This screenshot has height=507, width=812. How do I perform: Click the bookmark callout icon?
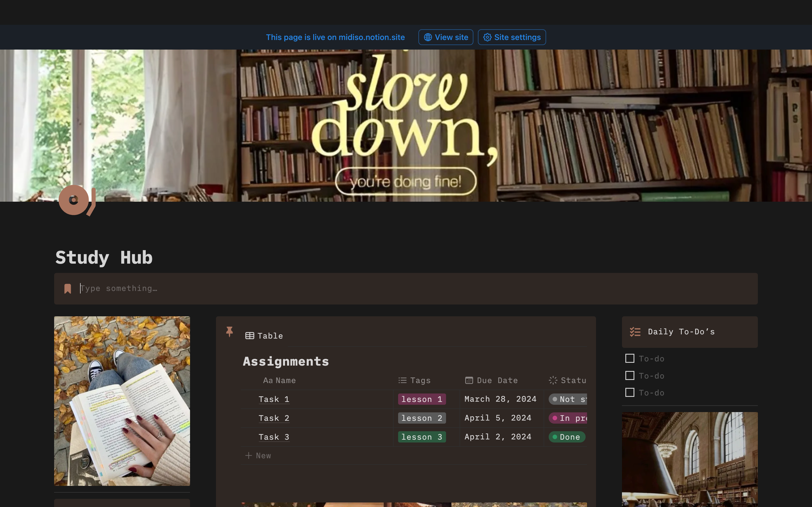click(x=68, y=289)
